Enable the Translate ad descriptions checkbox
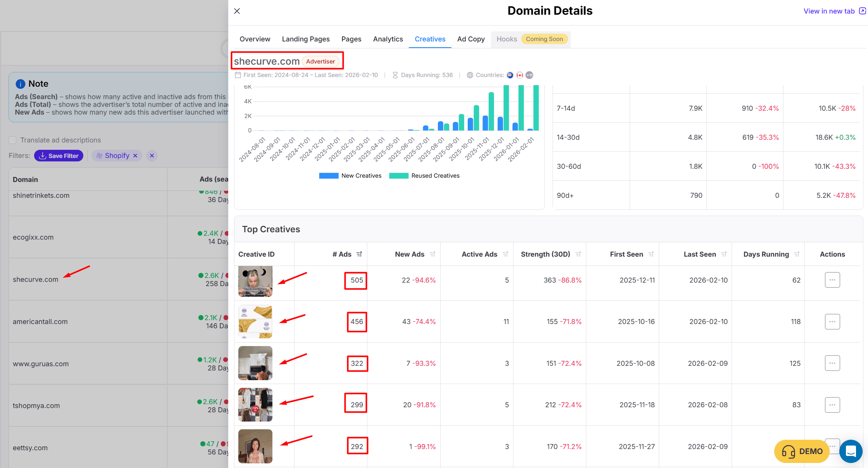 click(x=12, y=140)
